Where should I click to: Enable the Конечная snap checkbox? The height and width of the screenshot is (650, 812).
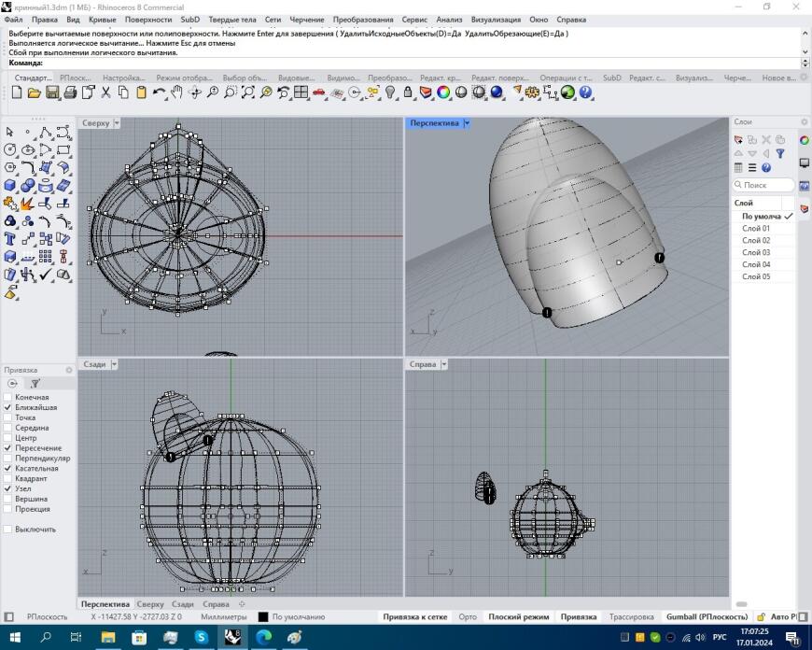point(7,397)
